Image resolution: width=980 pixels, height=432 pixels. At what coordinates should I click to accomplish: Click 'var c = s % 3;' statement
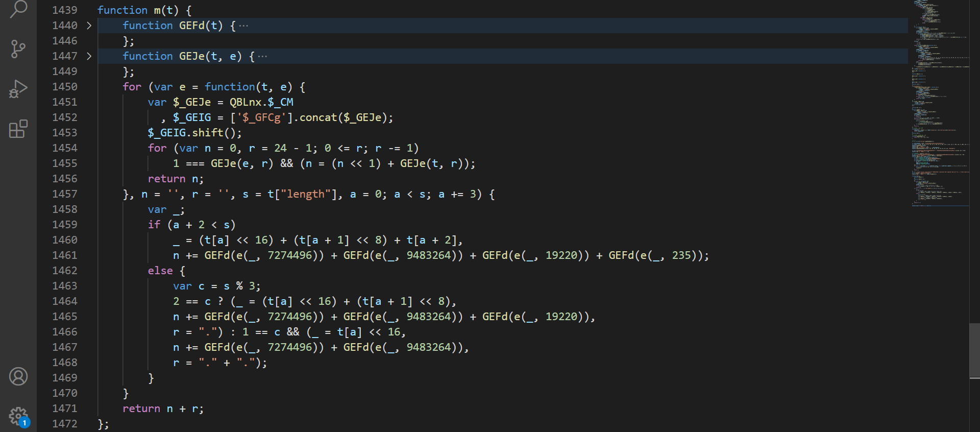click(x=217, y=286)
